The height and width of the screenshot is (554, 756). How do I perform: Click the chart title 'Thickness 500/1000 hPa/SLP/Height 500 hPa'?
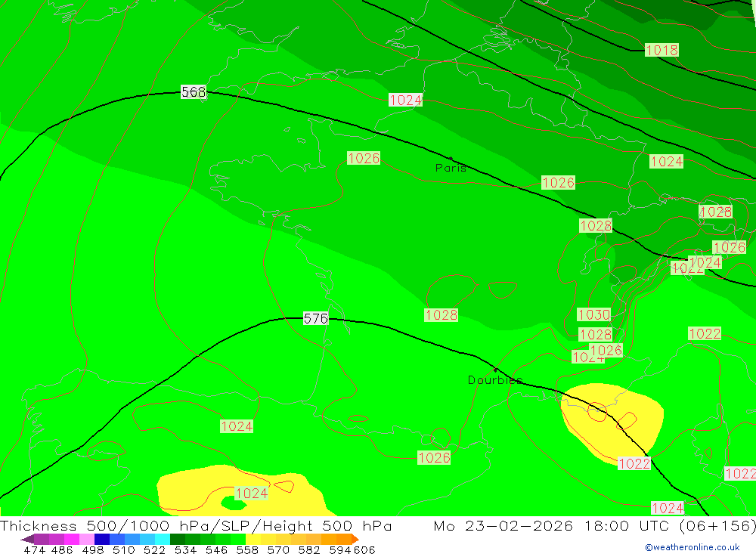[196, 525]
